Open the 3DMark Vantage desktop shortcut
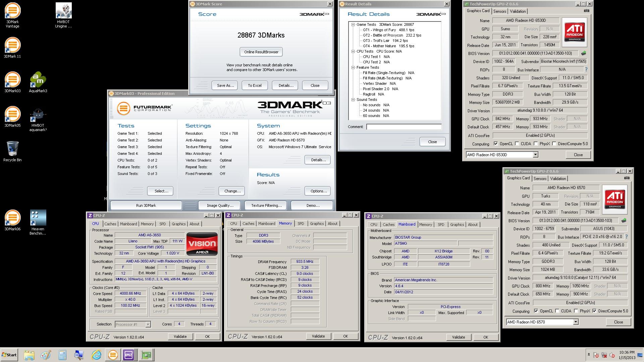The width and height of the screenshot is (644, 362). (12, 15)
